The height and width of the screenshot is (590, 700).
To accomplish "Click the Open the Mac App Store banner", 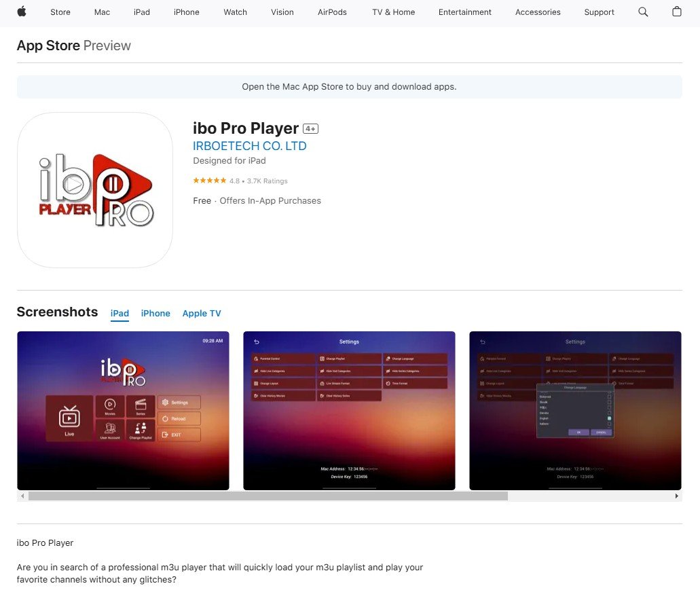I will (x=349, y=87).
